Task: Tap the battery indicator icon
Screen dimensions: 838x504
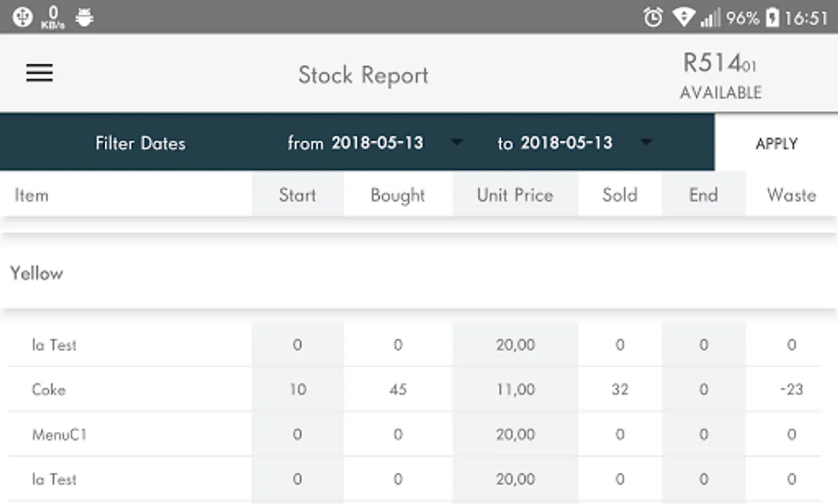Action: click(772, 18)
